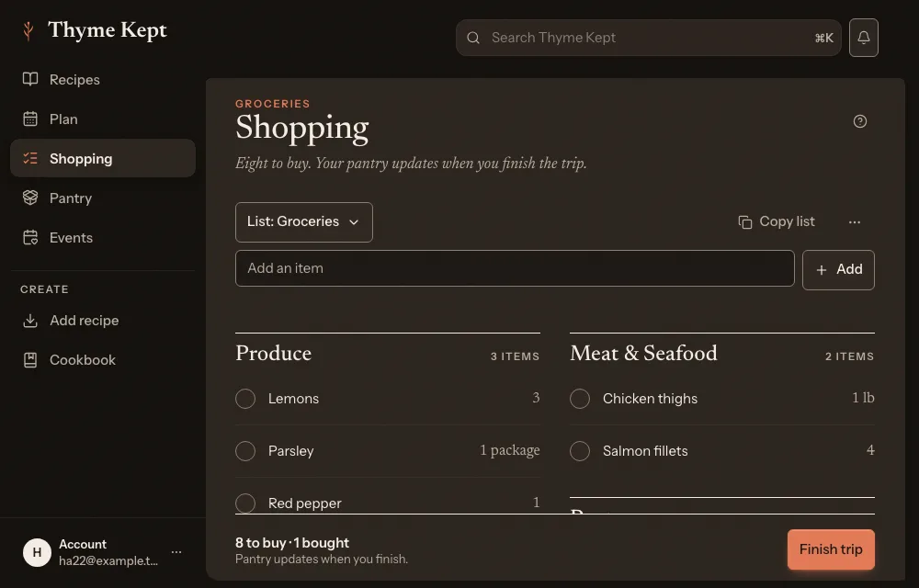The image size is (919, 588).
Task: Click the Finish trip button
Action: click(x=831, y=549)
